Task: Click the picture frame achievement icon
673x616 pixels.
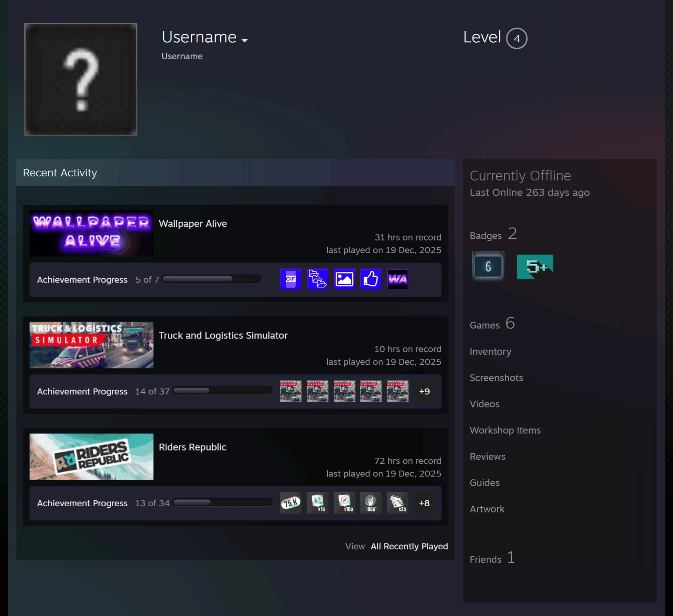Action: point(344,279)
